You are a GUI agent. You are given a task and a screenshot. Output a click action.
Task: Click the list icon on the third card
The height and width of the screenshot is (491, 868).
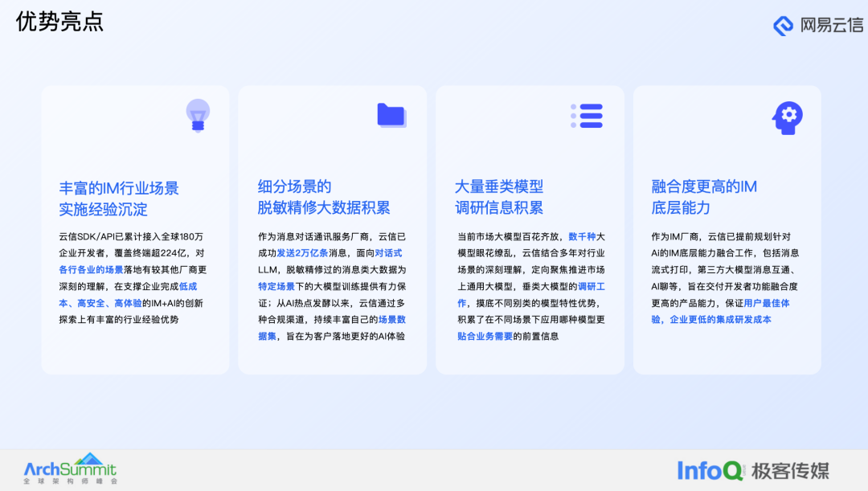tap(588, 116)
